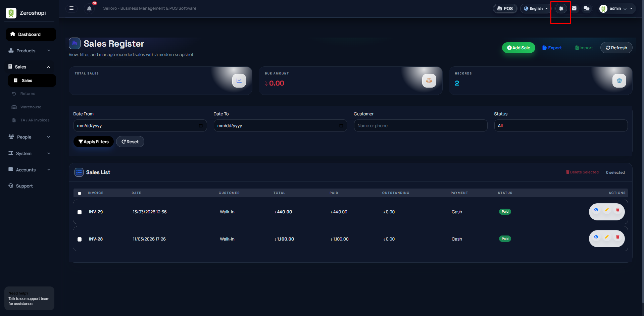Click the Due Amount balance scale icon
The image size is (644, 316).
pos(429,81)
